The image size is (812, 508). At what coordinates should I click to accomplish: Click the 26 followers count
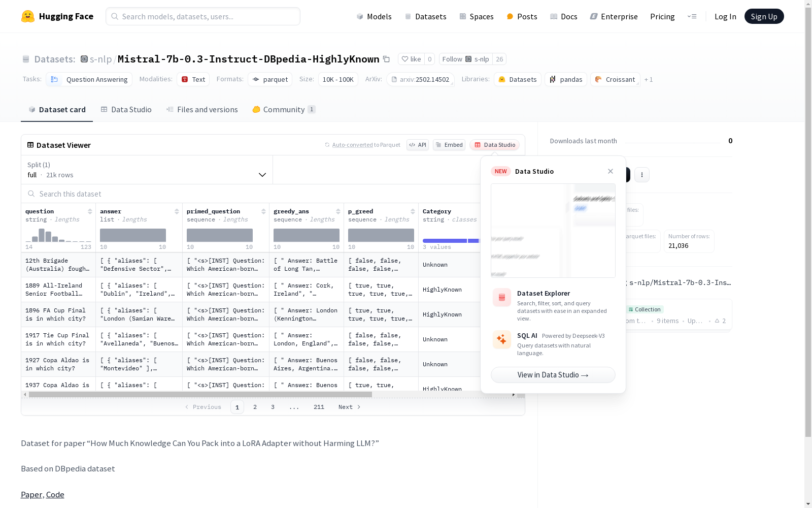tap(499, 59)
